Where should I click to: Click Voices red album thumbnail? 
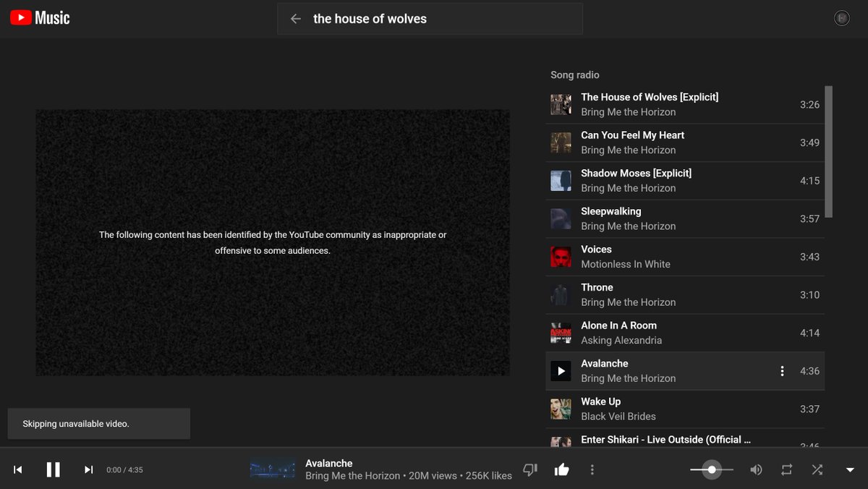(561, 257)
